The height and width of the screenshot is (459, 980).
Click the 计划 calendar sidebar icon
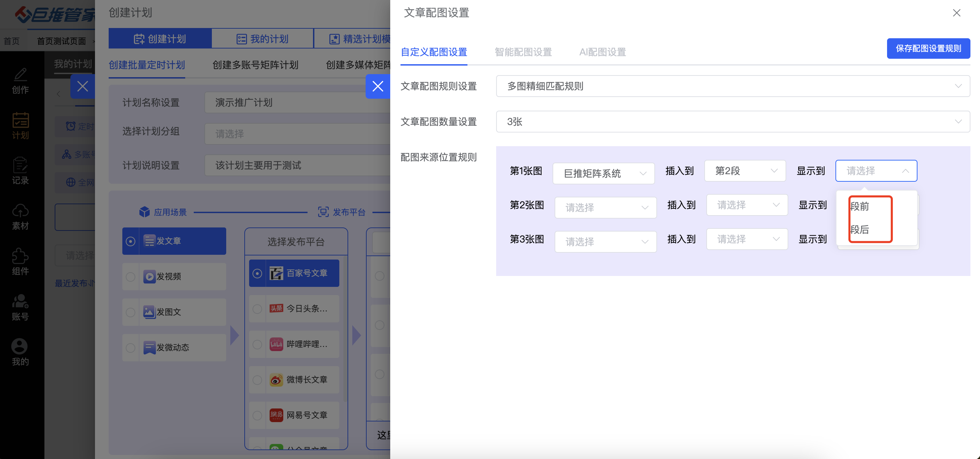pos(20,126)
